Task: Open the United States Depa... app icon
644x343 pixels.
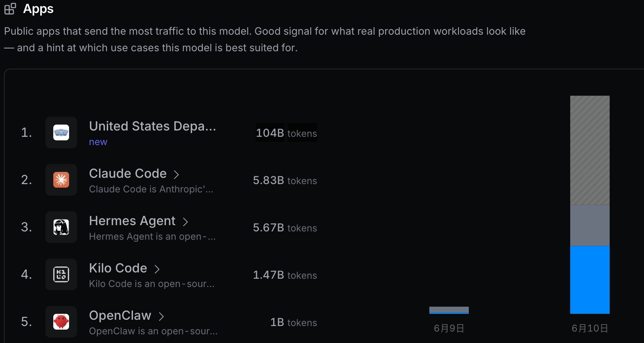Action: [61, 132]
